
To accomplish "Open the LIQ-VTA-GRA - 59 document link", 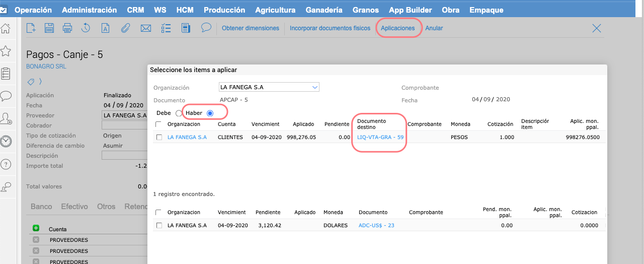I will click(x=380, y=137).
